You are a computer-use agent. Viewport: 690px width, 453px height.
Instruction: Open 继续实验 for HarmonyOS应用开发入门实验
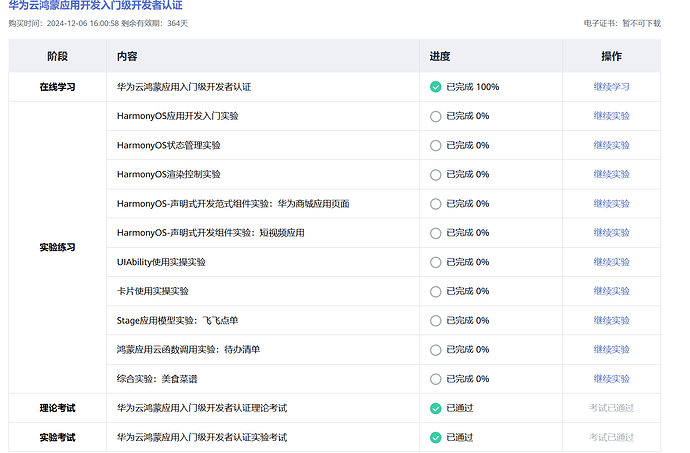[x=611, y=116]
